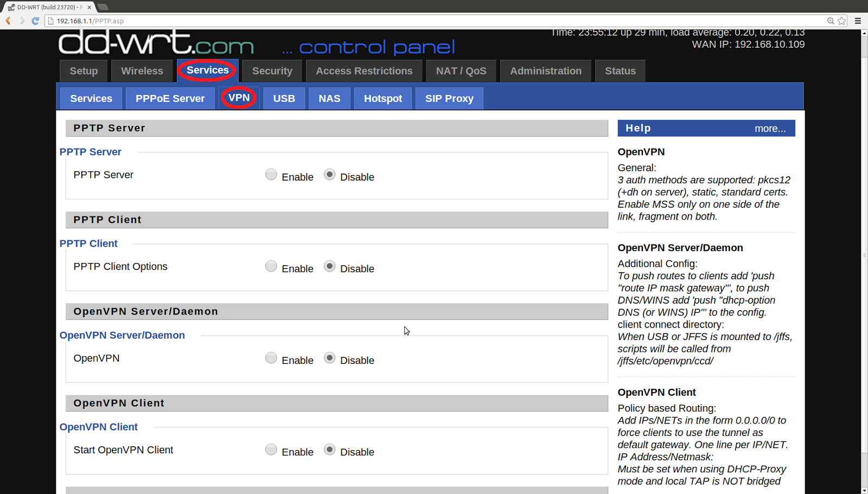Screen dimensions: 868x494
Task: Bookmark this page with the star icon
Action: tap(841, 21)
